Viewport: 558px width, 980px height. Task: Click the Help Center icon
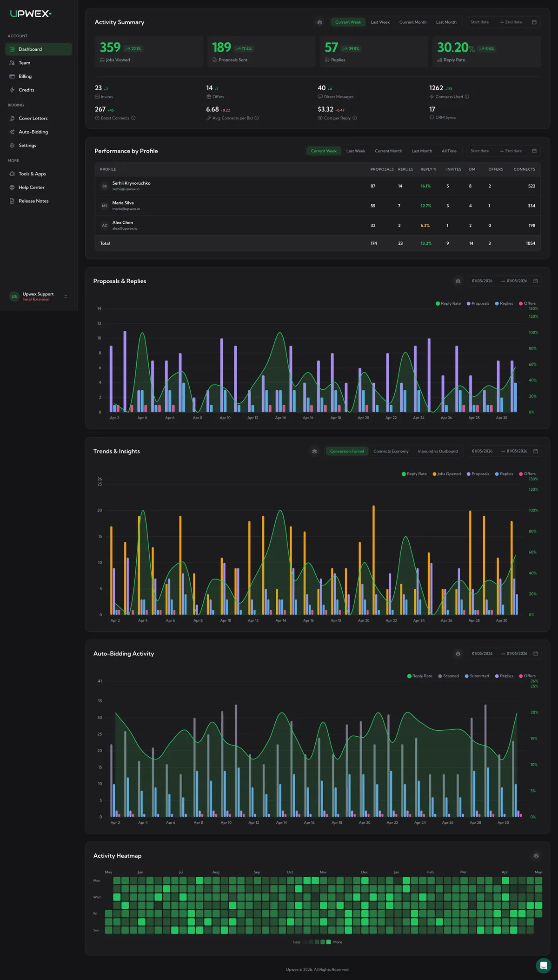point(12,187)
